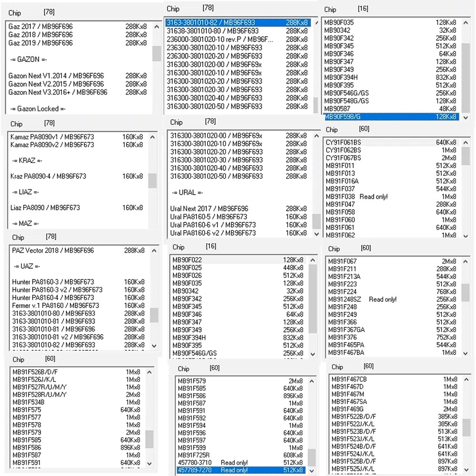This screenshot has width=476, height=476.
Task: Pick the Kraz PA8090-4 entry
Action: point(49,176)
